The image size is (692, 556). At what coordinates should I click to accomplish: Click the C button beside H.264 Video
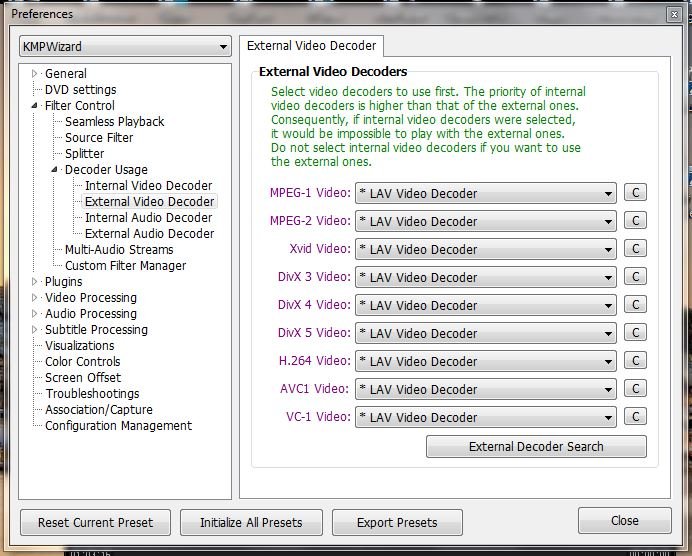tap(635, 361)
